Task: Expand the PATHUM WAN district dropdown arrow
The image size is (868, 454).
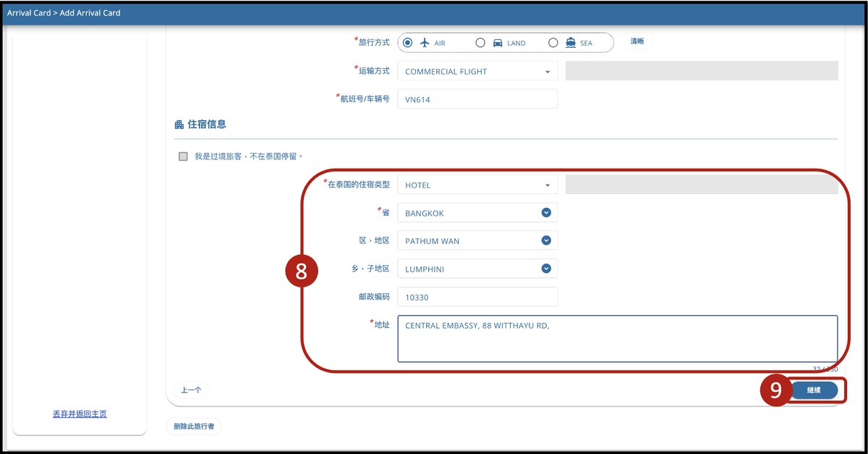Action: [546, 240]
